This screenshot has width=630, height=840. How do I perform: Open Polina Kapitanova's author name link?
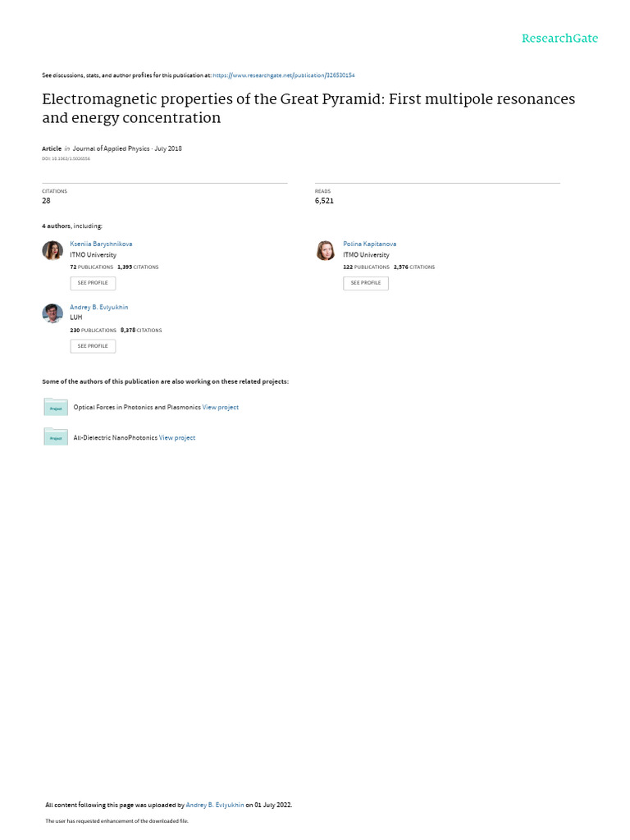tap(369, 244)
